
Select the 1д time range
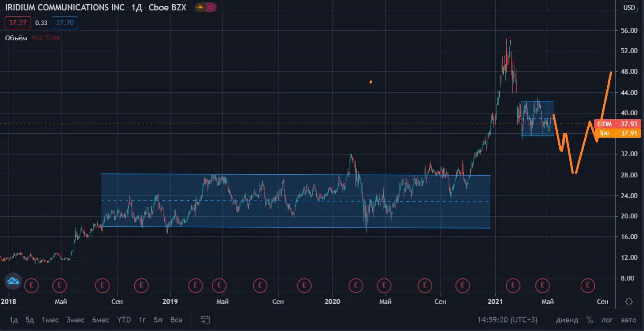pyautogui.click(x=14, y=320)
